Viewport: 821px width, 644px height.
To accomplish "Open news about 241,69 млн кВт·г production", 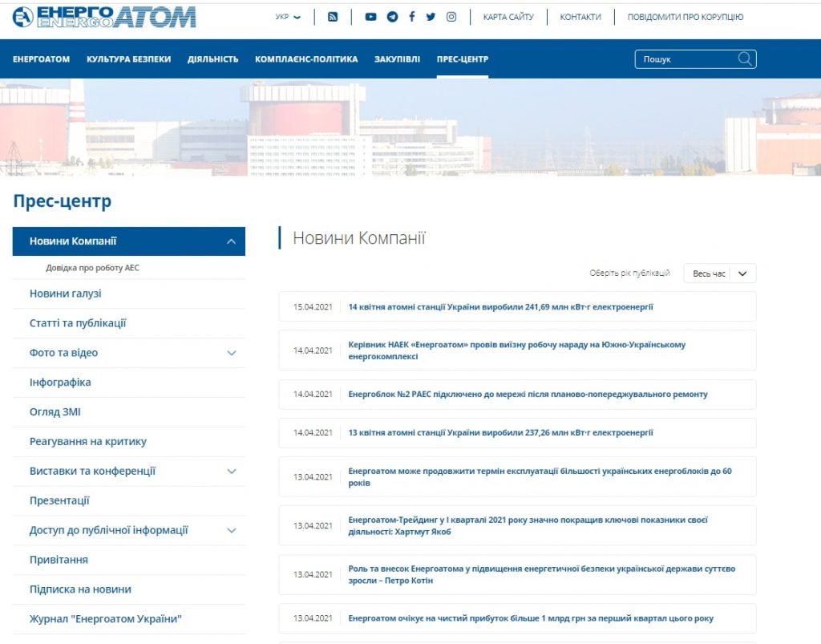I will point(500,307).
